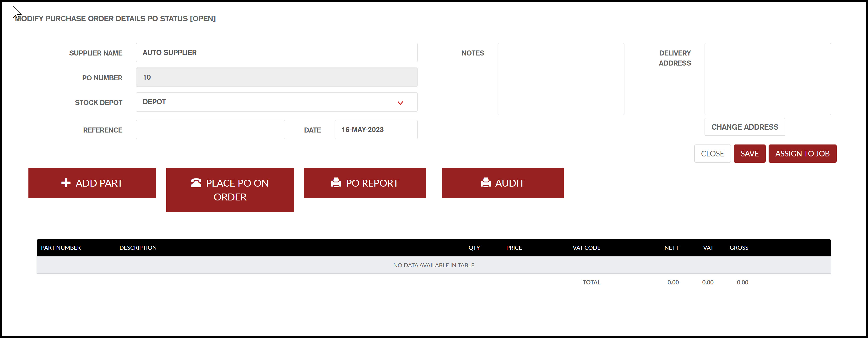Click the plus icon on Add Part
The image size is (868, 338).
tap(66, 183)
